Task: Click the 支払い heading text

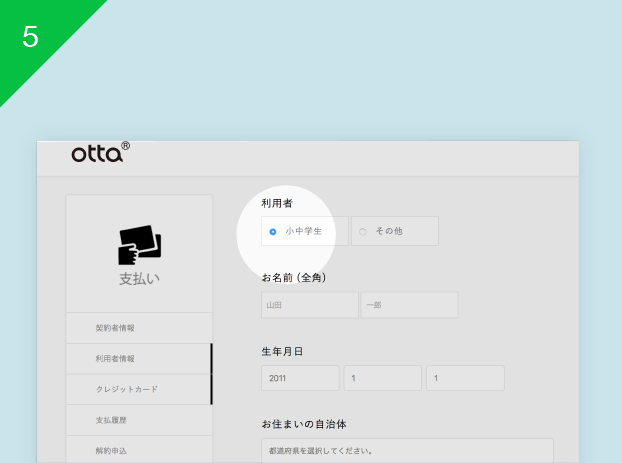Action: pos(140,279)
